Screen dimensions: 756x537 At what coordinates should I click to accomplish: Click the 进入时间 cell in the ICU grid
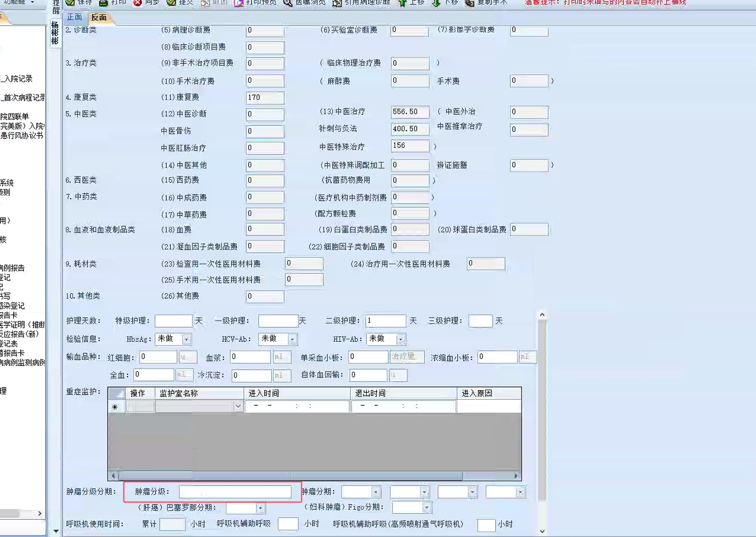pyautogui.click(x=297, y=406)
